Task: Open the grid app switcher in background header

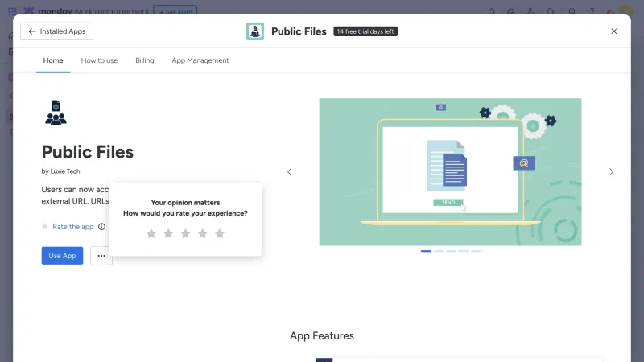Action: [x=12, y=11]
